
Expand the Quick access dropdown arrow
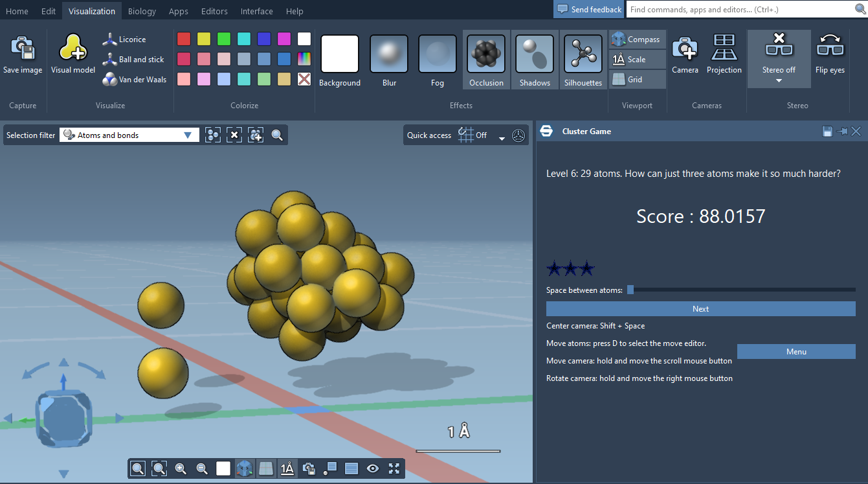tap(502, 137)
